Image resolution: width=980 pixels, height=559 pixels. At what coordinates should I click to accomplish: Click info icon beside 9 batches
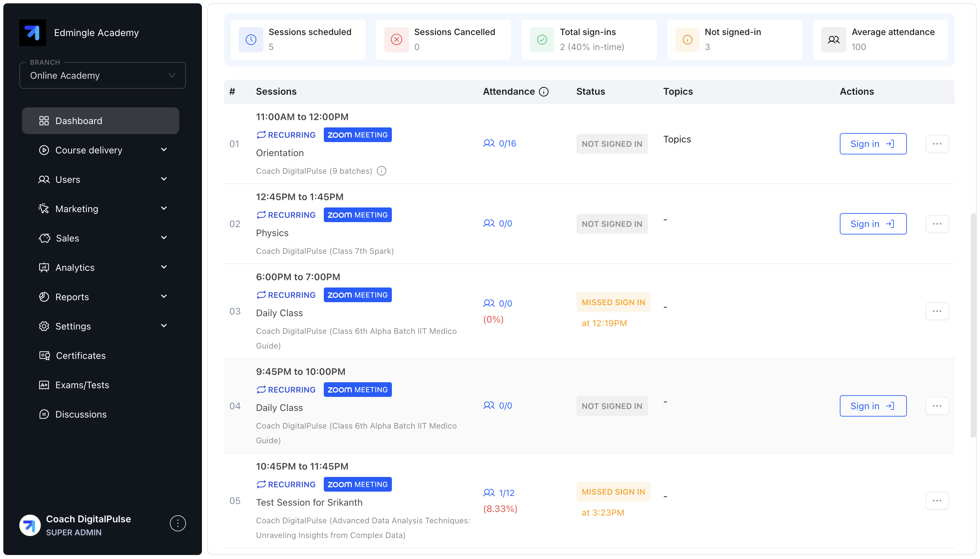point(381,171)
